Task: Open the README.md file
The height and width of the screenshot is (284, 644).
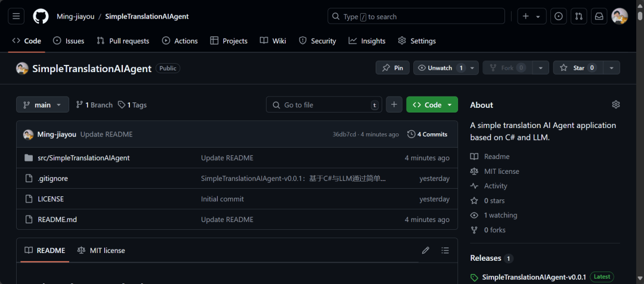Action: pos(57,219)
